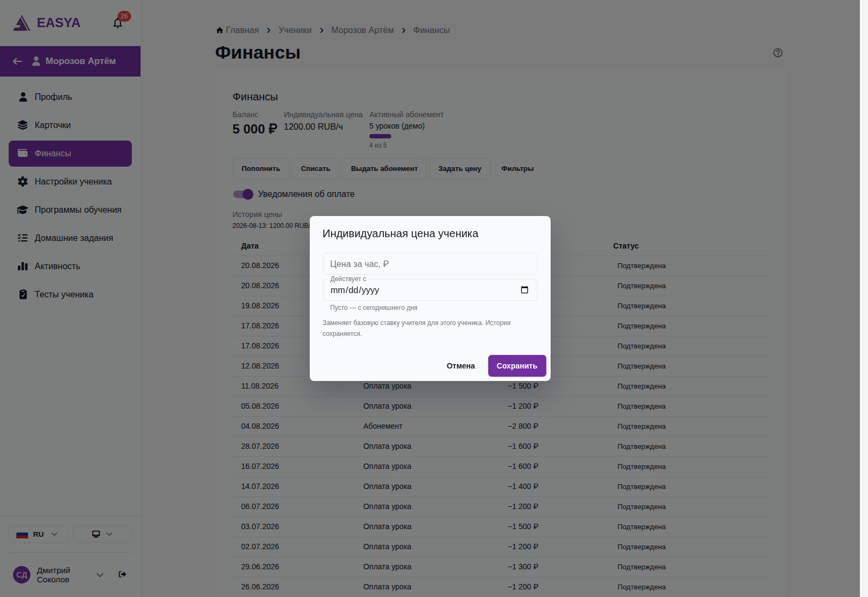Viewport: 868px width, 597px height.
Task: Open Профиль in the sidebar
Action: point(70,97)
